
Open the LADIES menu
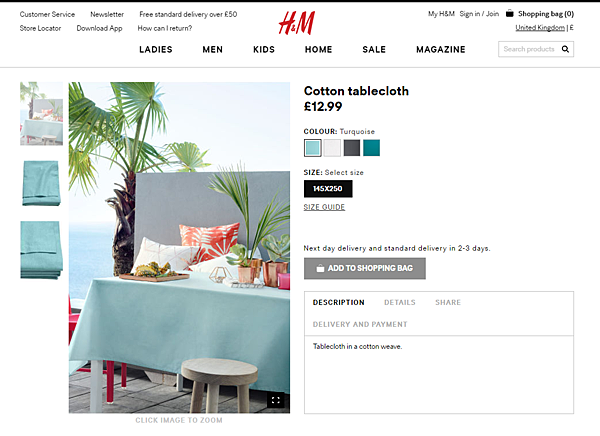click(156, 49)
